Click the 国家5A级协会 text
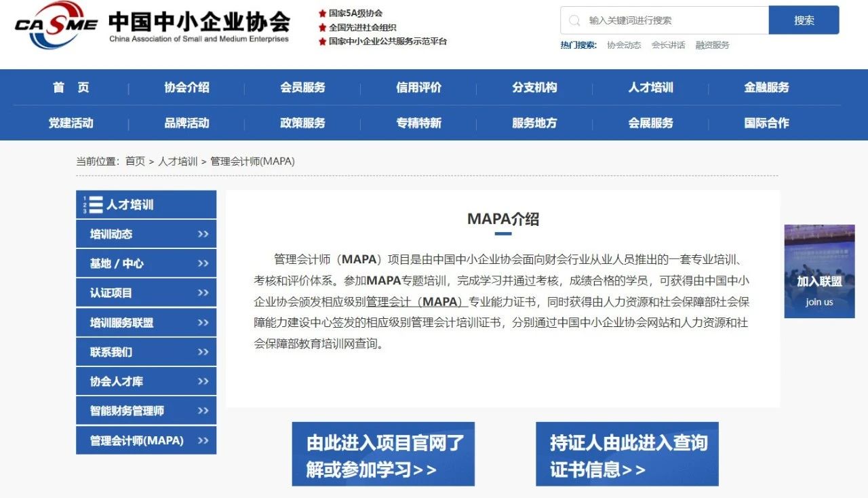This screenshot has width=868, height=498. (x=355, y=14)
